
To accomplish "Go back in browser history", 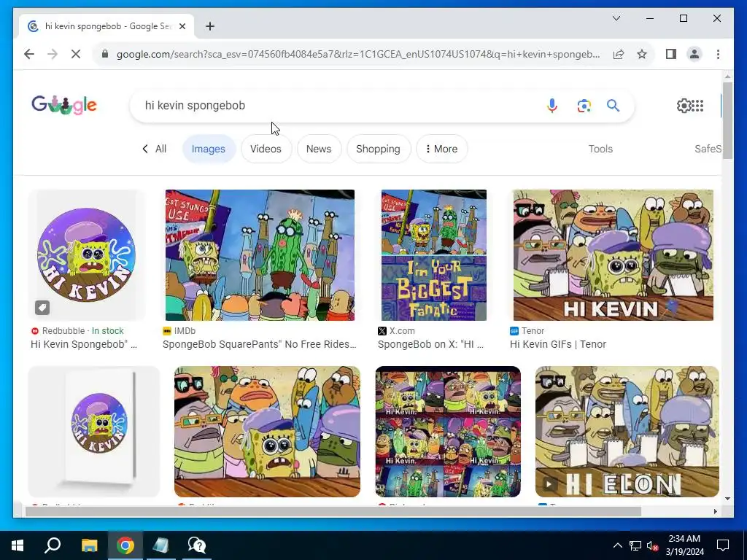I will click(x=29, y=54).
